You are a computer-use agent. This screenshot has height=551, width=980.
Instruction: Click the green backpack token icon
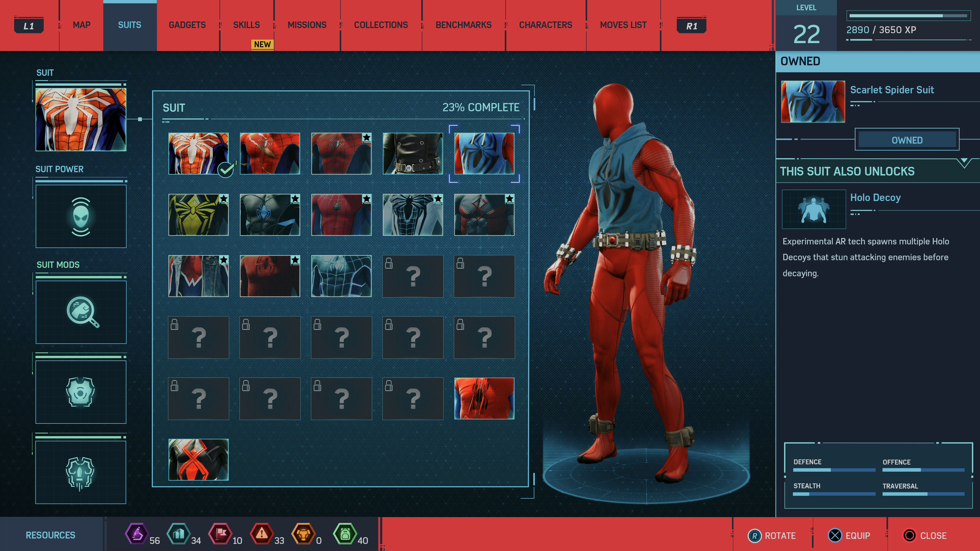point(345,534)
